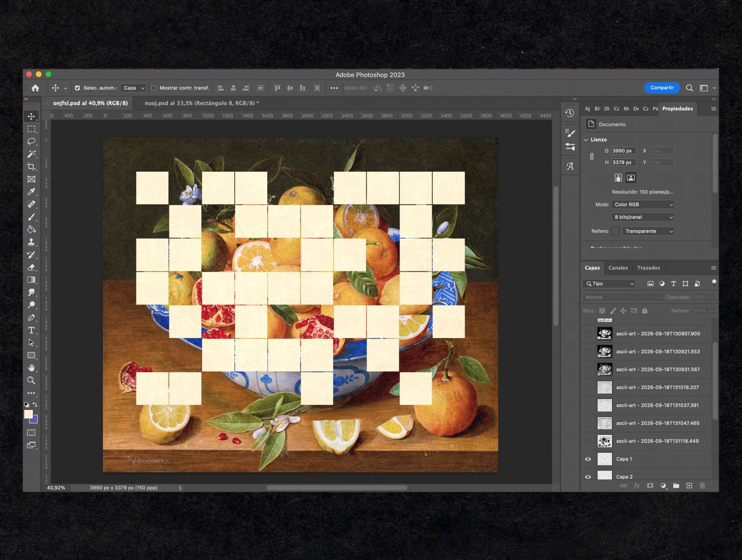Hide the Capa 1 layer
The height and width of the screenshot is (560, 742).
pyautogui.click(x=588, y=459)
